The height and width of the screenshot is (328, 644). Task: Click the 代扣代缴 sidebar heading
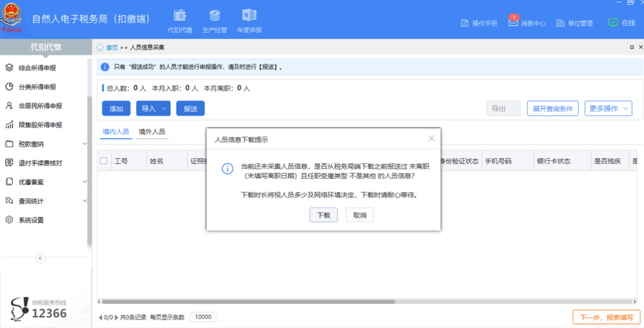[x=46, y=47]
